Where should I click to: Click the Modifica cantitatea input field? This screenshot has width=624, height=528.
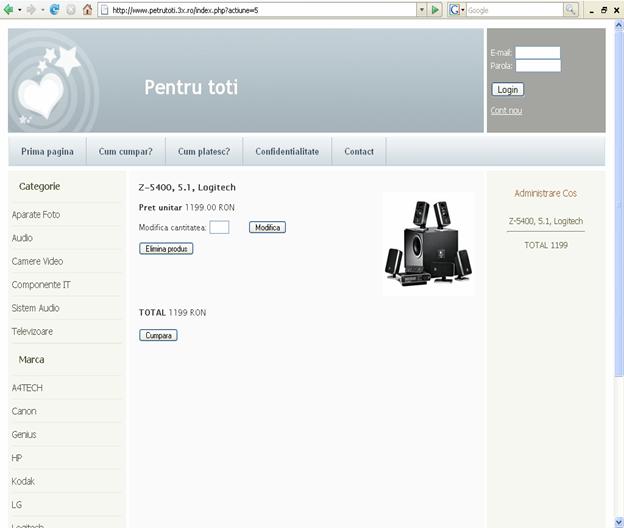click(x=219, y=228)
